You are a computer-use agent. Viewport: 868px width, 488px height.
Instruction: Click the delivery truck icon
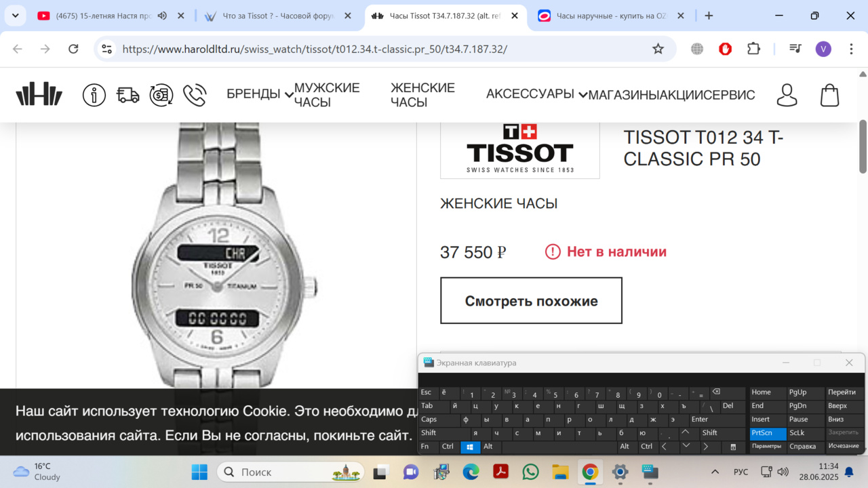tap(128, 95)
